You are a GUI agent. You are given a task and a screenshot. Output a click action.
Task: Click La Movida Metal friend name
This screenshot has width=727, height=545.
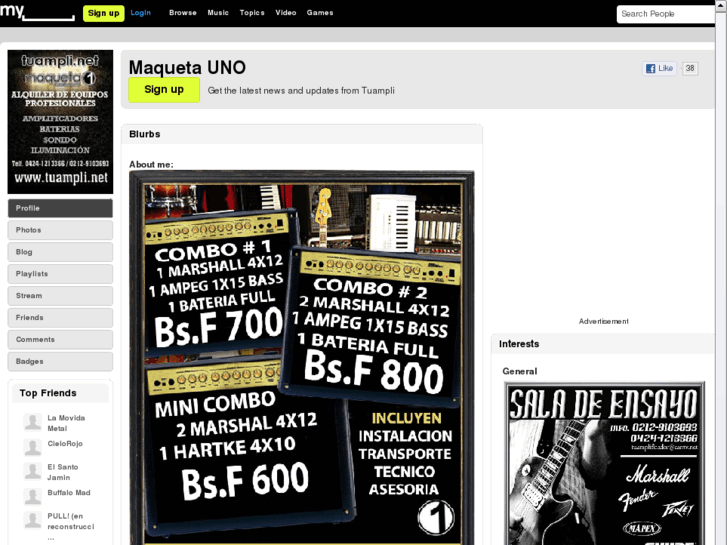click(x=66, y=423)
